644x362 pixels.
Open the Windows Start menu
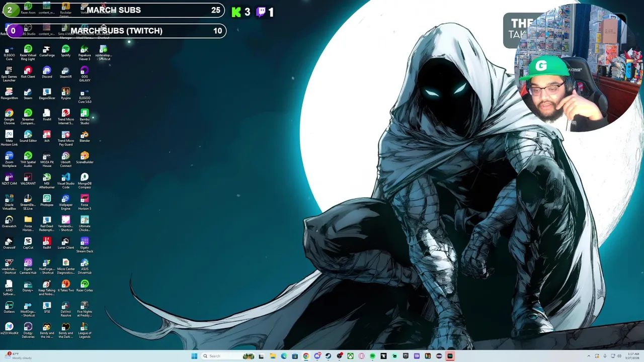[194, 356]
